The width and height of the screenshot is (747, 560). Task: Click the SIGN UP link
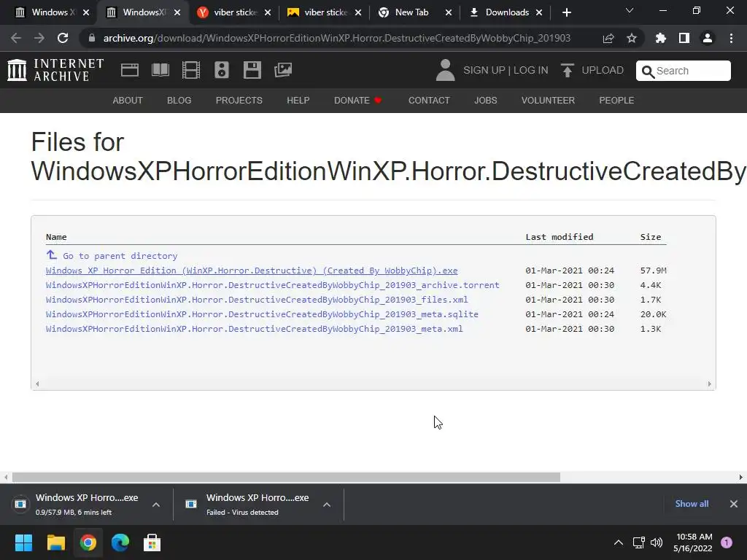tap(484, 71)
